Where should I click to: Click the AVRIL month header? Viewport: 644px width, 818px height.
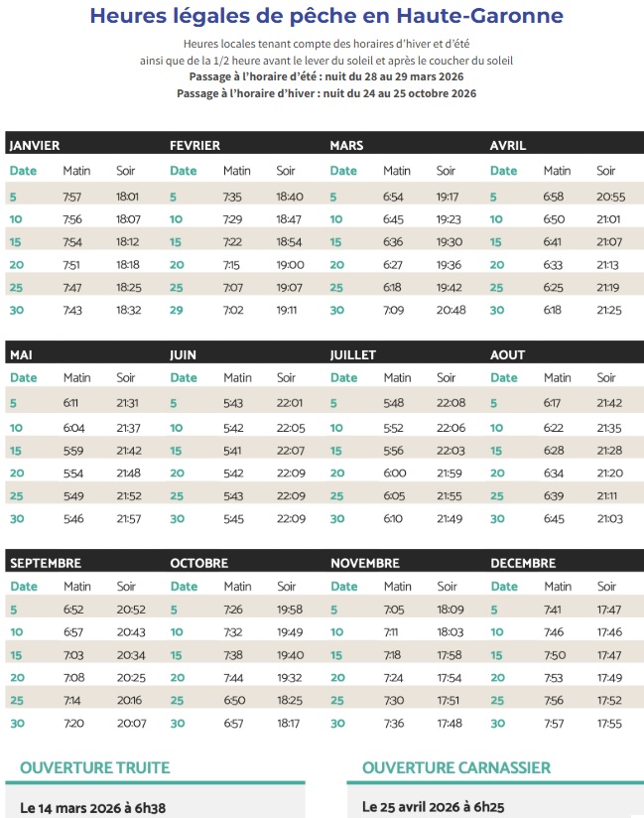[x=508, y=145]
